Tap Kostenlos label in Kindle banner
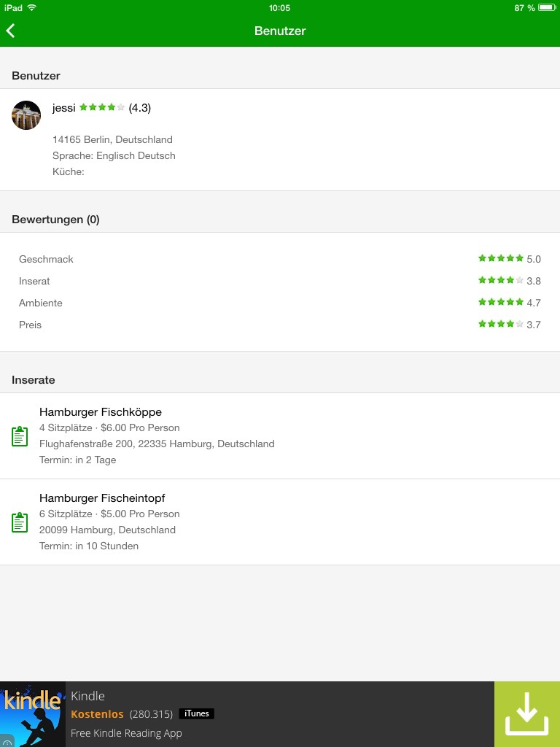This screenshot has width=560, height=747. 97,714
